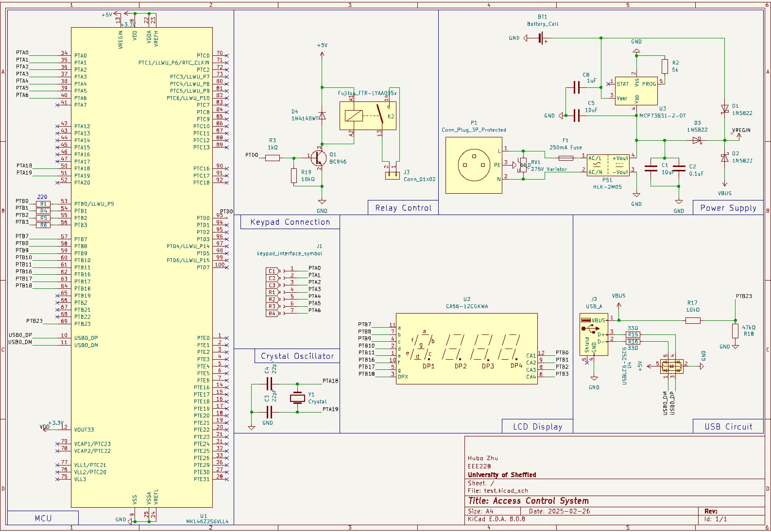Select the Q1 BC846 transistor symbol
Screen dimensions: 771x532
[319, 158]
